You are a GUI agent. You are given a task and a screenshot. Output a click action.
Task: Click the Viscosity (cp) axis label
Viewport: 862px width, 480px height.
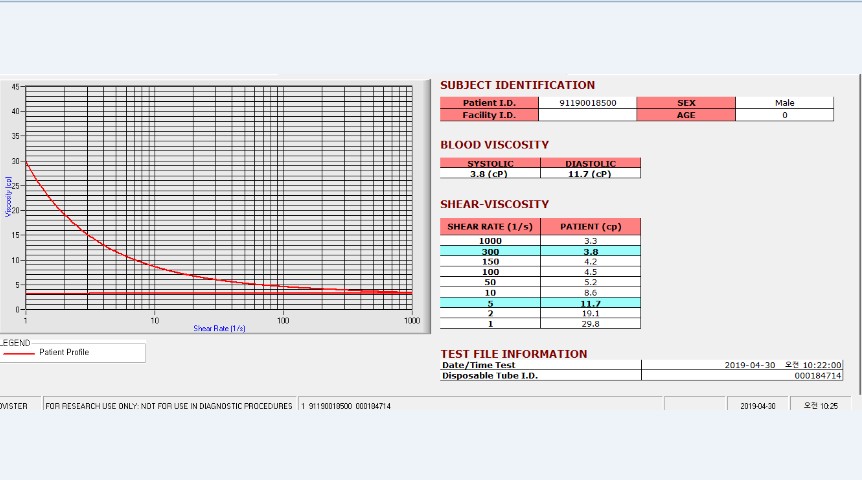[8, 196]
